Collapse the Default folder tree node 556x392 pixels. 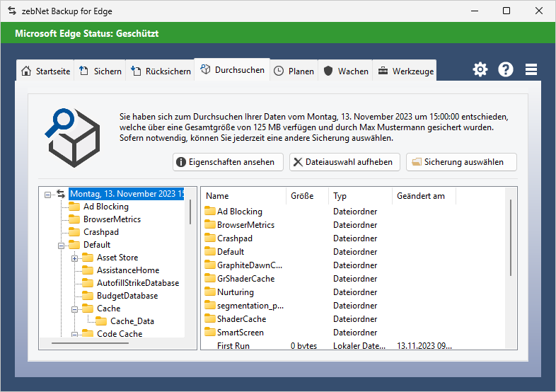point(62,245)
